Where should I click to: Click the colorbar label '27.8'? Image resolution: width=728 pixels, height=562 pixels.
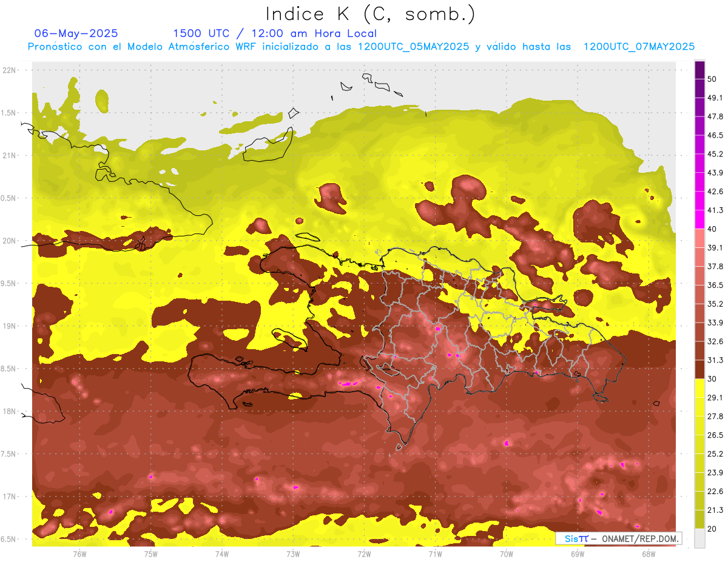(x=715, y=416)
